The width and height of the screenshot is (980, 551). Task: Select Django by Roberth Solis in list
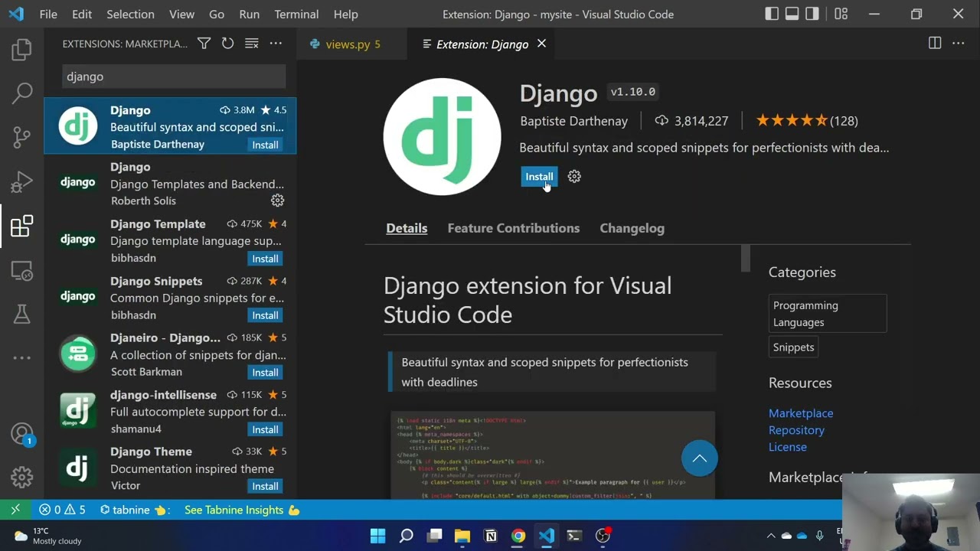point(170,184)
